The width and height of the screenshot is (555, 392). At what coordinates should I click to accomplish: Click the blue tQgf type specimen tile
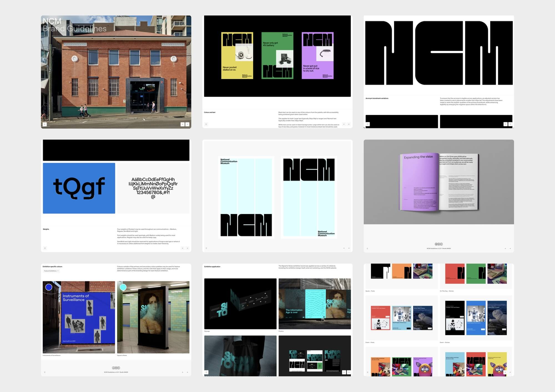tap(79, 188)
